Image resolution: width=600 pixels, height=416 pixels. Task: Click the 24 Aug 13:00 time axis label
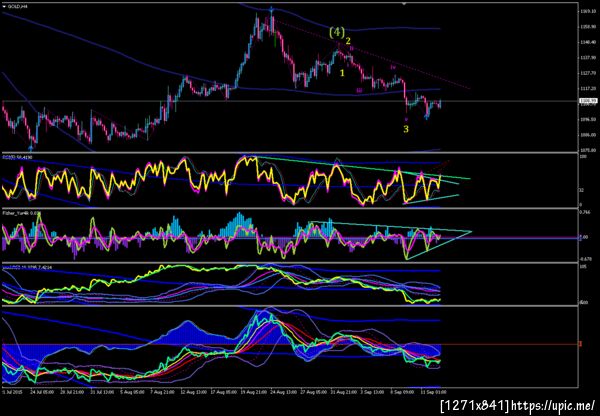[283, 392]
